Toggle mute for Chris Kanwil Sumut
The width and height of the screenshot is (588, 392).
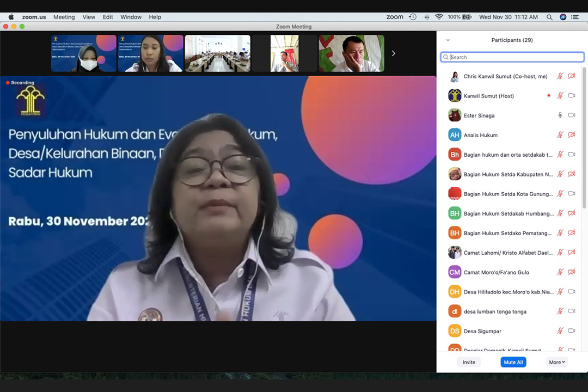pos(560,76)
